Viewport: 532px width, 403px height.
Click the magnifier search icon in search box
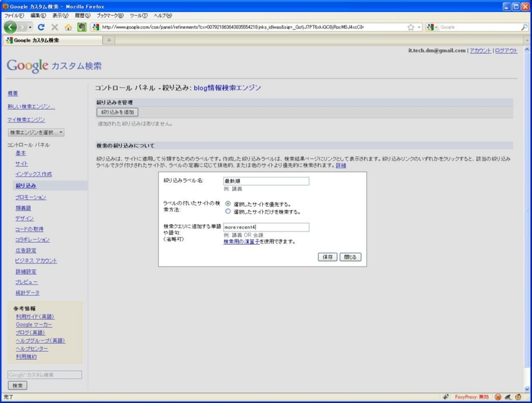524,27
